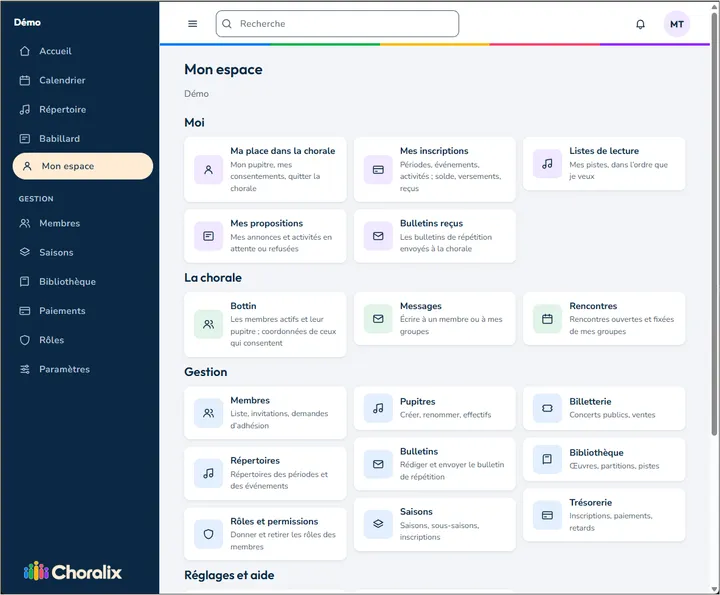
Task: Open Bulletins reçus card title
Action: (431, 223)
